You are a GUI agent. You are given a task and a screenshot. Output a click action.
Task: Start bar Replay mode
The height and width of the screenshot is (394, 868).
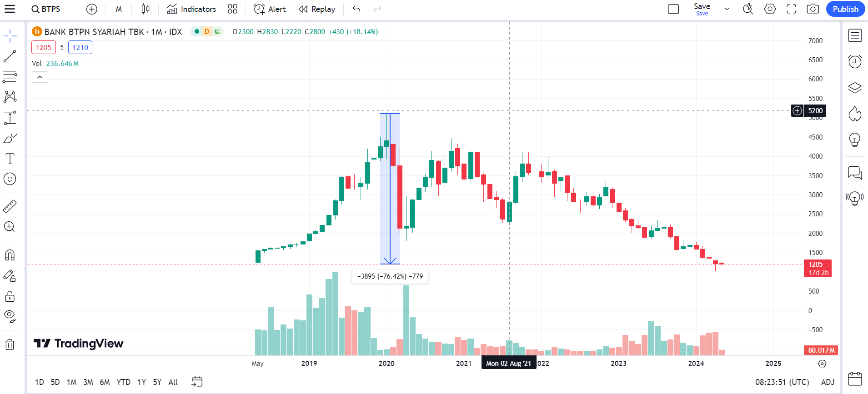[317, 9]
